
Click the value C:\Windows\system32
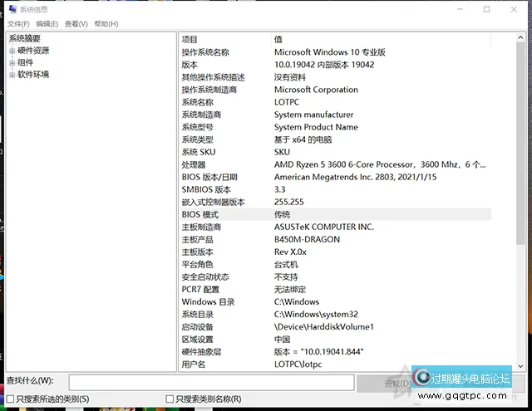[316, 315]
